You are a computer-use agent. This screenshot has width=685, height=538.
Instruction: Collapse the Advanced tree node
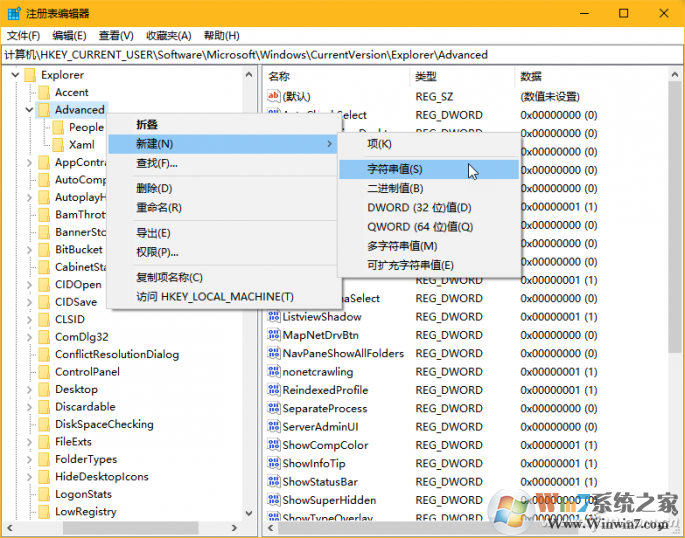click(x=29, y=110)
